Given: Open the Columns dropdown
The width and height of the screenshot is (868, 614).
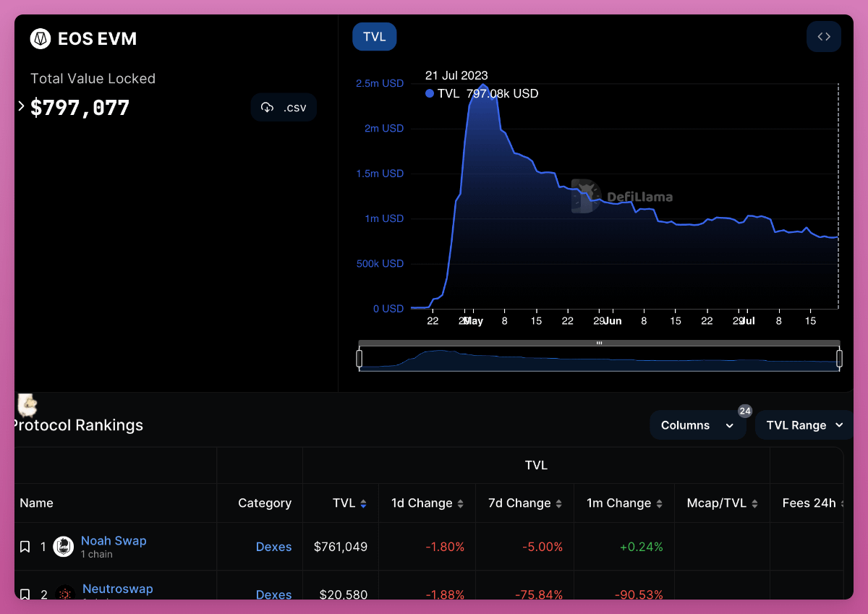Looking at the screenshot, I should coord(697,425).
